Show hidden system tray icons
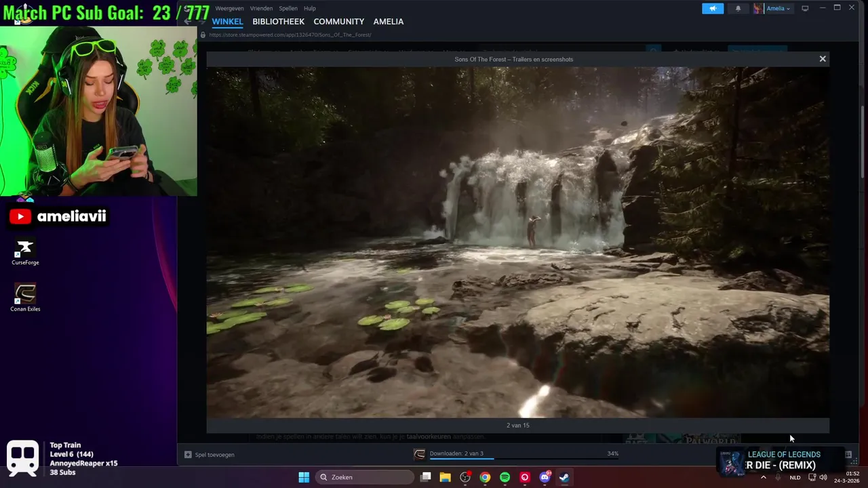The image size is (868, 488). click(x=764, y=477)
